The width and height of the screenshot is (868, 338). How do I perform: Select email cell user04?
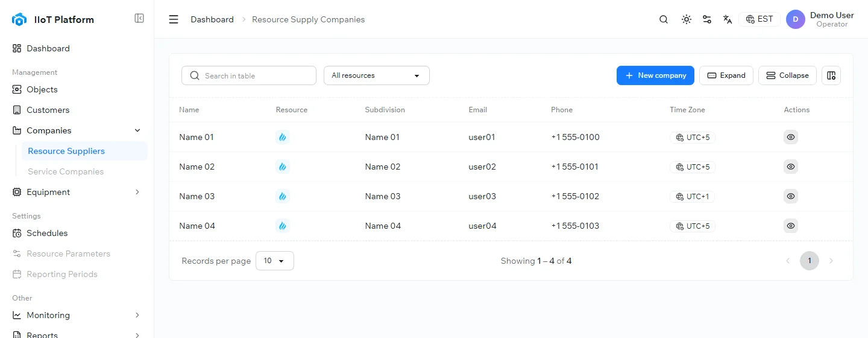click(x=482, y=226)
